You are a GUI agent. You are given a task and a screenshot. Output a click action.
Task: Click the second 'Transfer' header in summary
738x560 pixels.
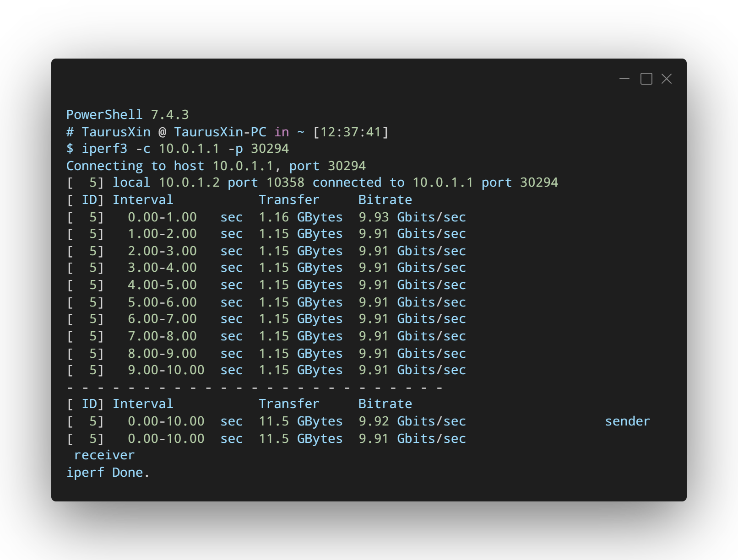click(289, 404)
